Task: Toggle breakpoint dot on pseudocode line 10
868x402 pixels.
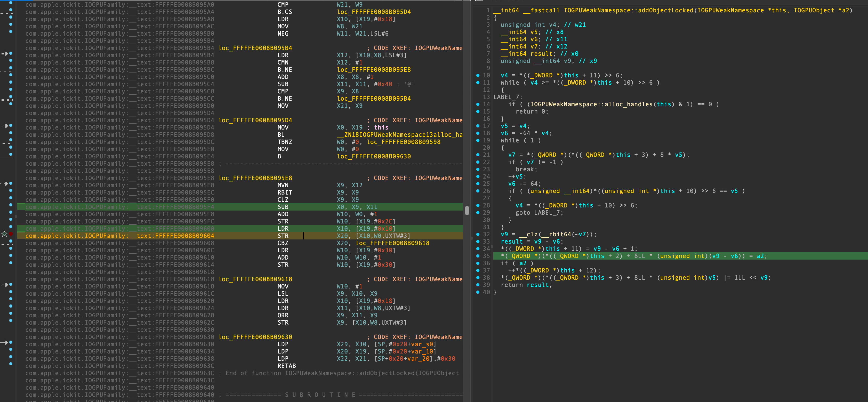Action: tap(477, 75)
